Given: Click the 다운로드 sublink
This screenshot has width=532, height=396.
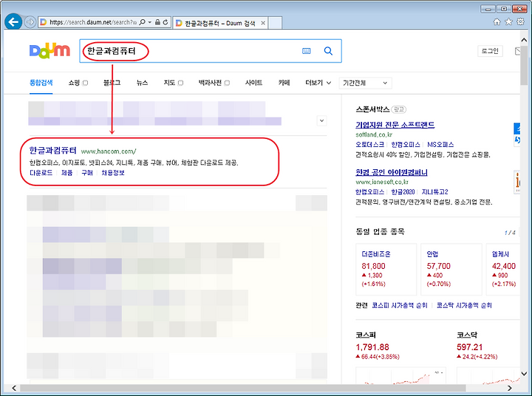Looking at the screenshot, I should click(41, 173).
